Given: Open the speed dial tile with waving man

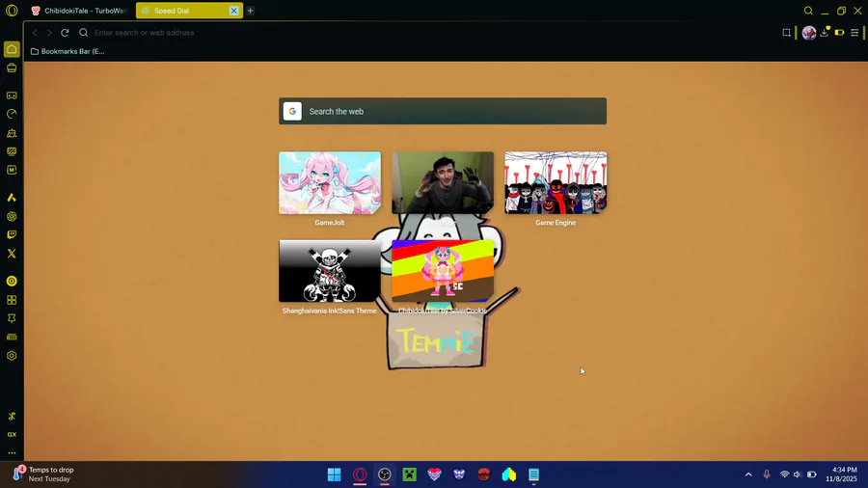Looking at the screenshot, I should coord(443,183).
